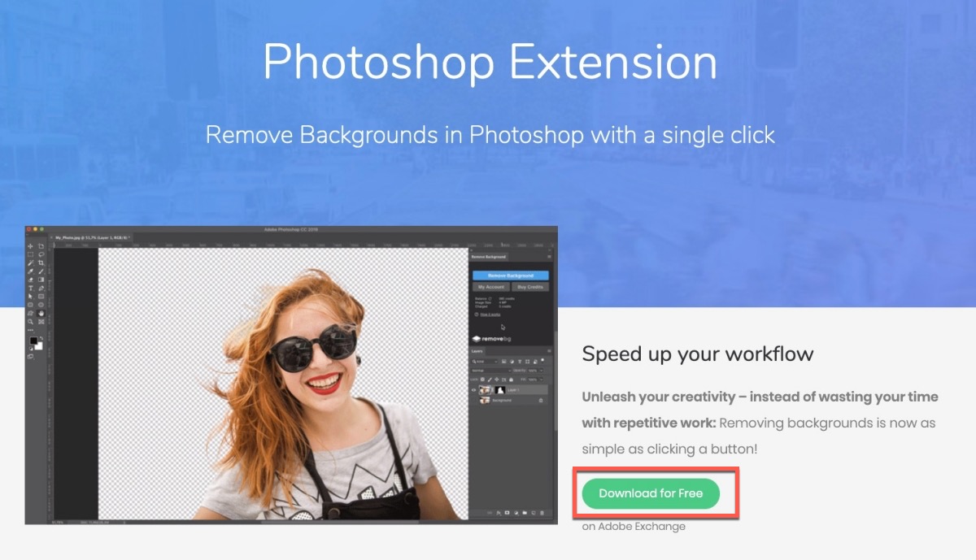Open the How it works link
The width and height of the screenshot is (976, 560).
point(490,315)
